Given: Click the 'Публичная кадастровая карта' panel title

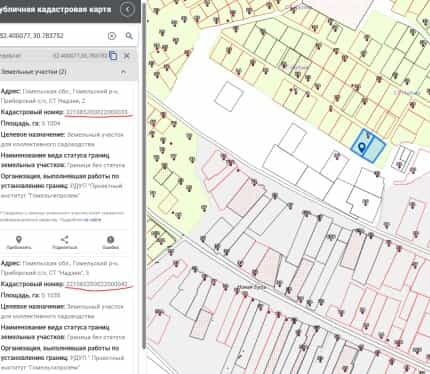Looking at the screenshot, I should coord(55,9).
